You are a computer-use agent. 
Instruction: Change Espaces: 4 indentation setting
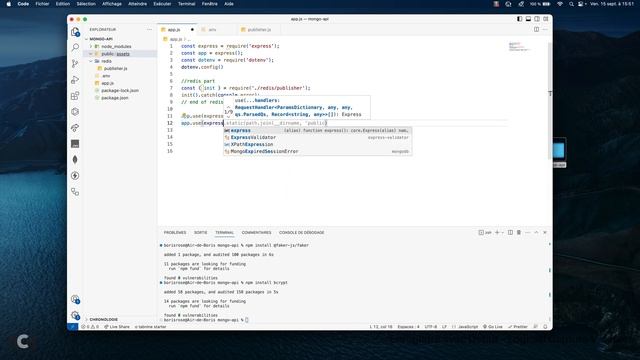(408, 327)
